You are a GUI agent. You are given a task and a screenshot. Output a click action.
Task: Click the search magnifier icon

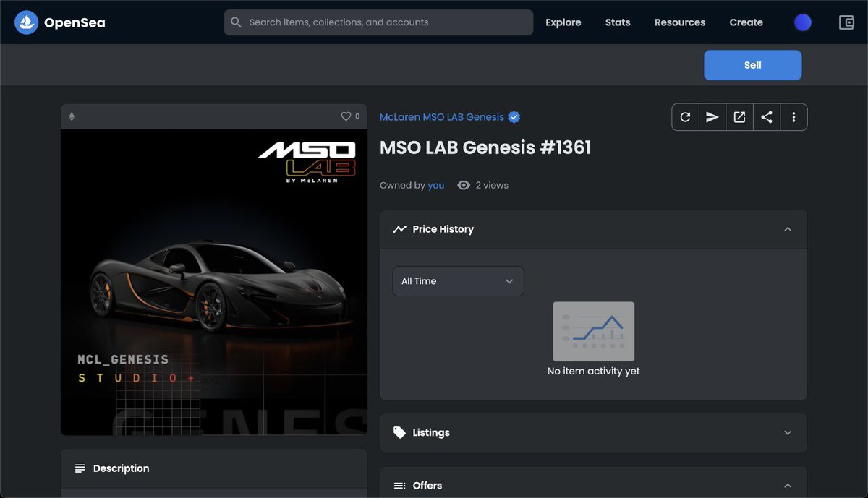[x=236, y=22]
